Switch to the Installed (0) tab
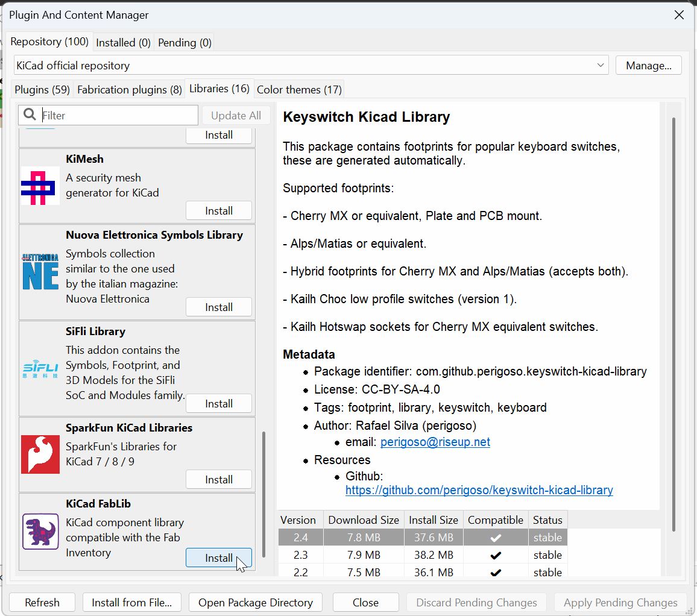The image size is (697, 616). click(123, 43)
